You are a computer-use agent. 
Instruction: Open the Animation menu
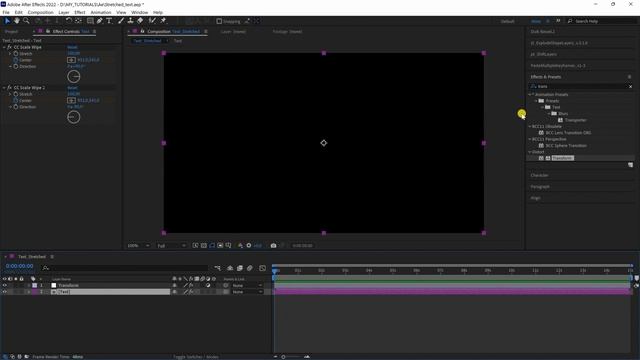[x=101, y=12]
